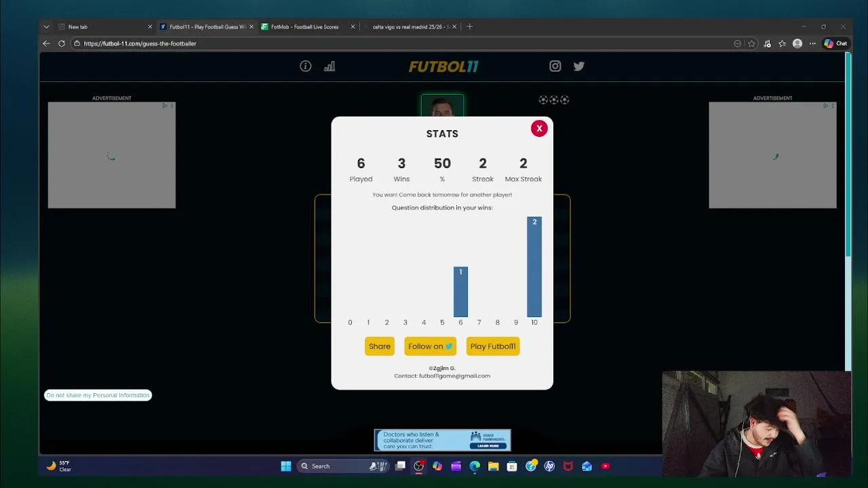Click the taskbar Search box
This screenshot has width=868, height=488.
(344, 466)
